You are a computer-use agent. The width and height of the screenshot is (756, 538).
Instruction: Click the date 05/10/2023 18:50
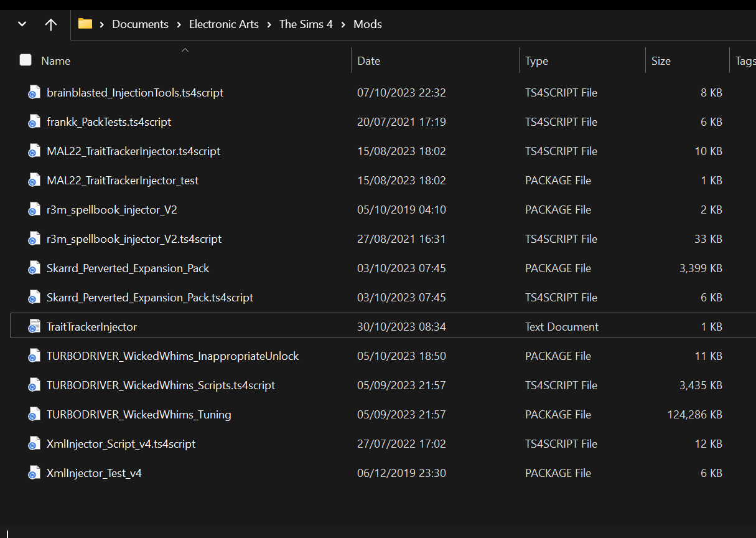coord(401,356)
